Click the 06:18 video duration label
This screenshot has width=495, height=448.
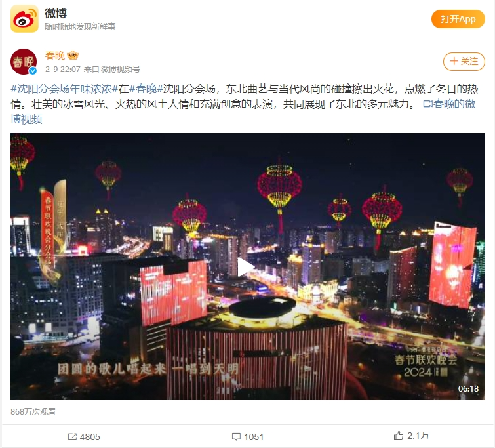point(468,388)
